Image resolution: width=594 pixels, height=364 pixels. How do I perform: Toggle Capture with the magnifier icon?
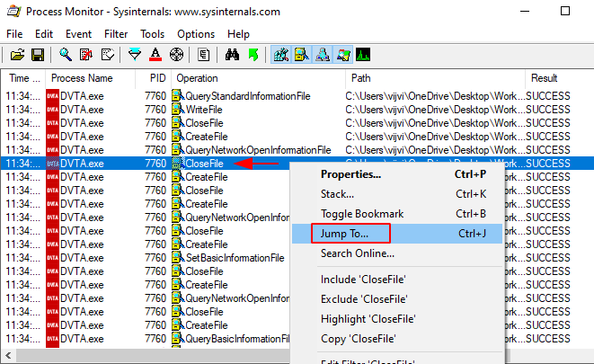[x=66, y=55]
